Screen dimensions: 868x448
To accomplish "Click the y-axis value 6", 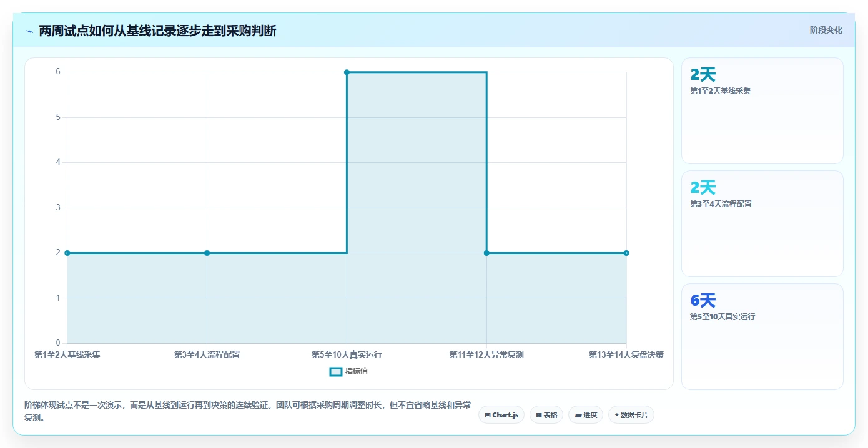I will click(58, 72).
